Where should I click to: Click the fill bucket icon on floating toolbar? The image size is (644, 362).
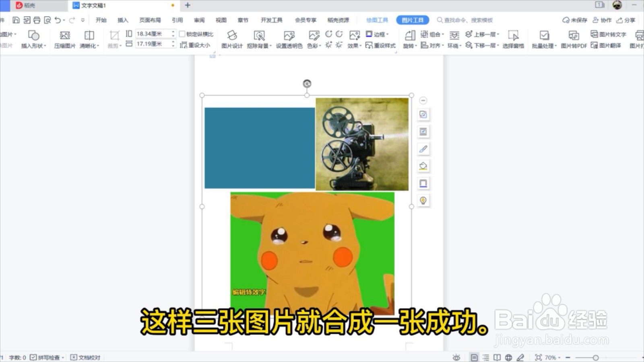tap(423, 166)
